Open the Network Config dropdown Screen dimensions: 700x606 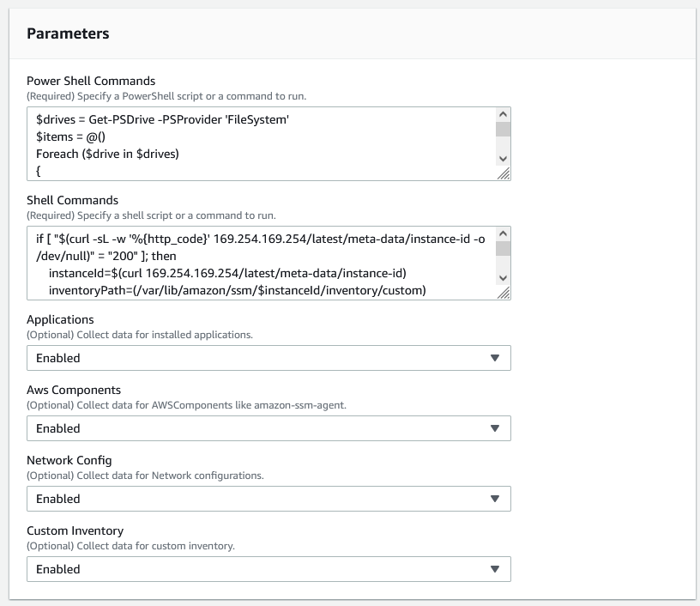pos(267,499)
